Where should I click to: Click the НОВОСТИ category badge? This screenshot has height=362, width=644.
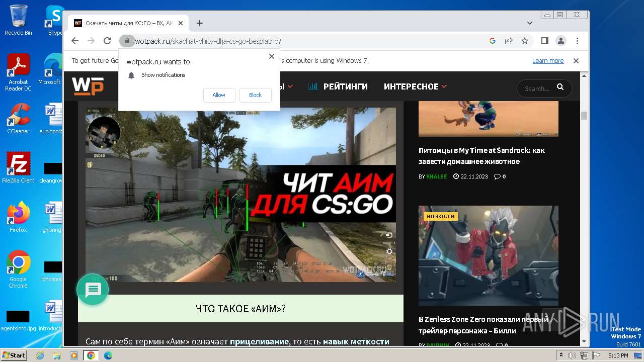tap(441, 216)
